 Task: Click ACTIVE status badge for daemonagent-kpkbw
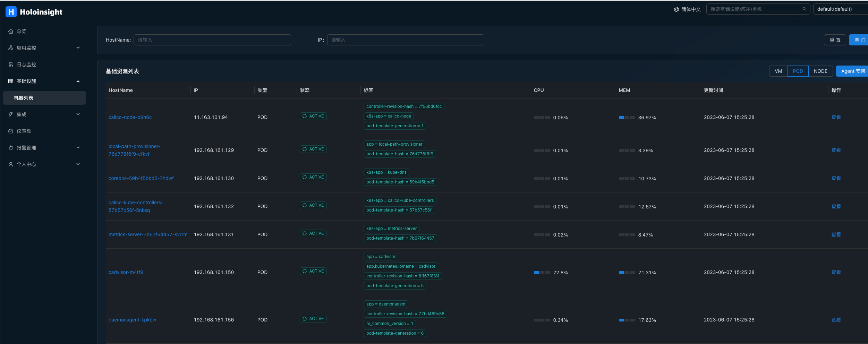coord(313,319)
